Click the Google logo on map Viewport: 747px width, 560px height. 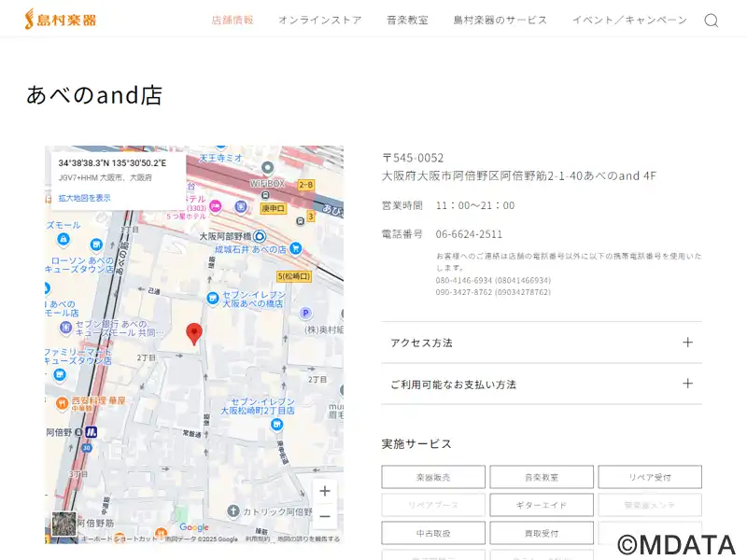(x=194, y=527)
